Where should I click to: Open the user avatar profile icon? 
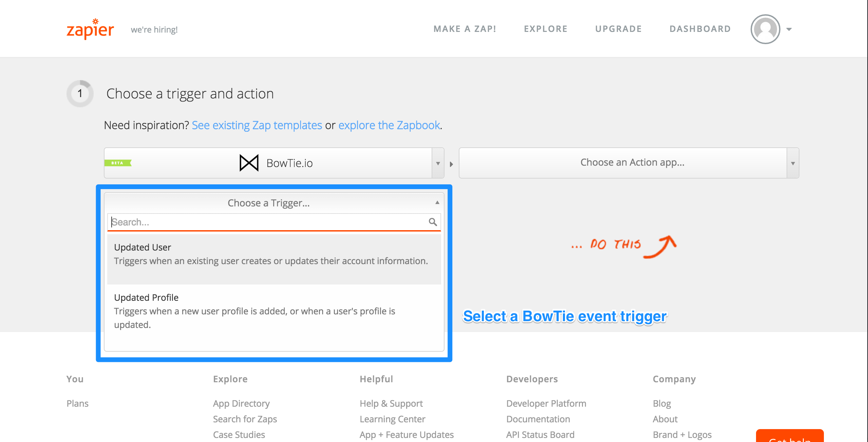tap(765, 29)
